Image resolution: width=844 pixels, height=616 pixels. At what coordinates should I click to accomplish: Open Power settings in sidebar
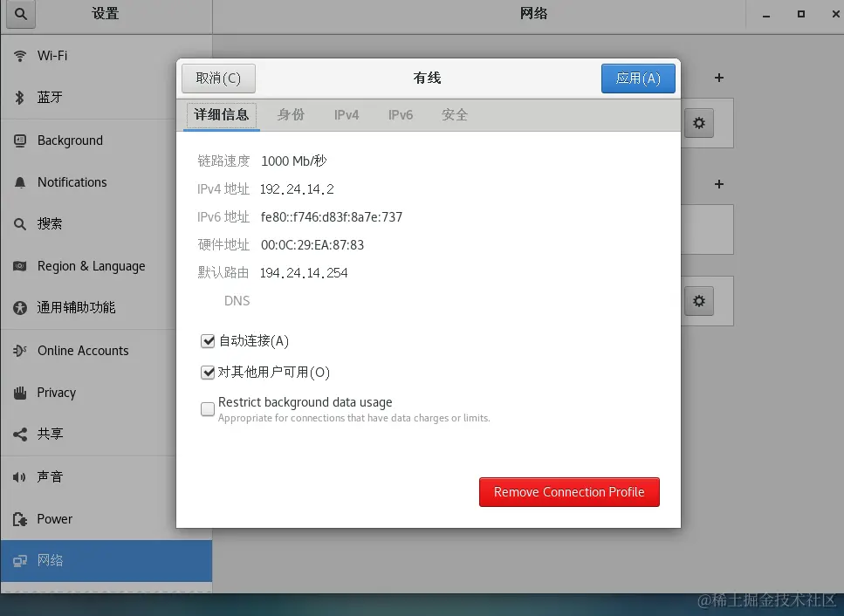click(x=106, y=519)
